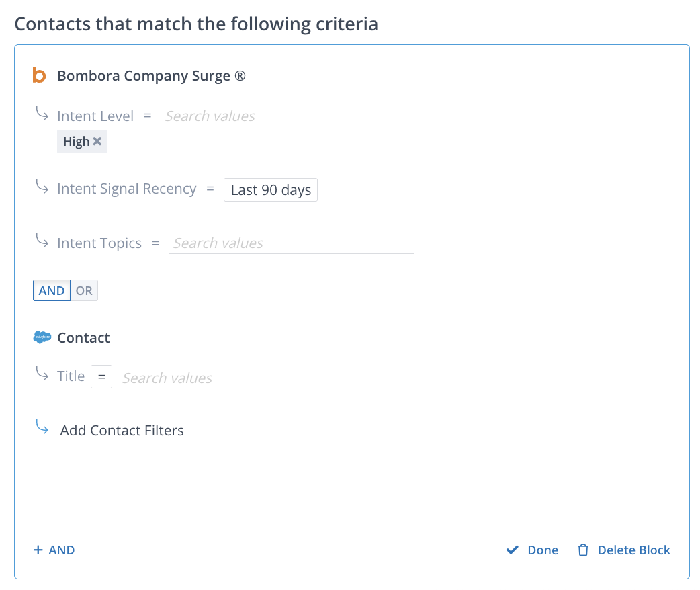Screen dimensions: 700x590
Task: Click the Title search values field
Action: (x=240, y=378)
